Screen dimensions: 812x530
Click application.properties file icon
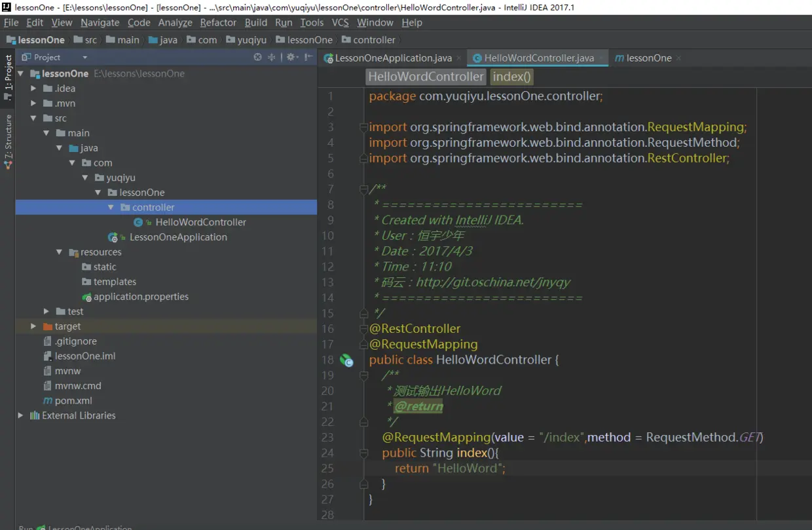coord(86,297)
